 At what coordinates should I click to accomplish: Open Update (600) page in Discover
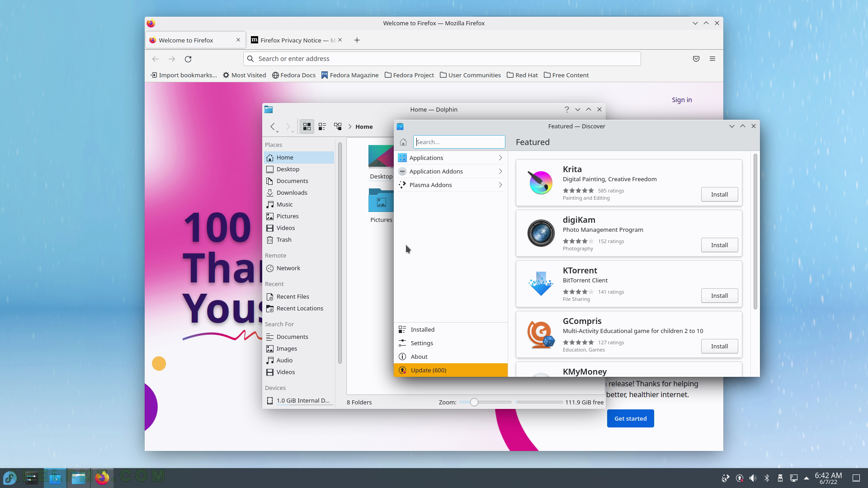pos(451,370)
